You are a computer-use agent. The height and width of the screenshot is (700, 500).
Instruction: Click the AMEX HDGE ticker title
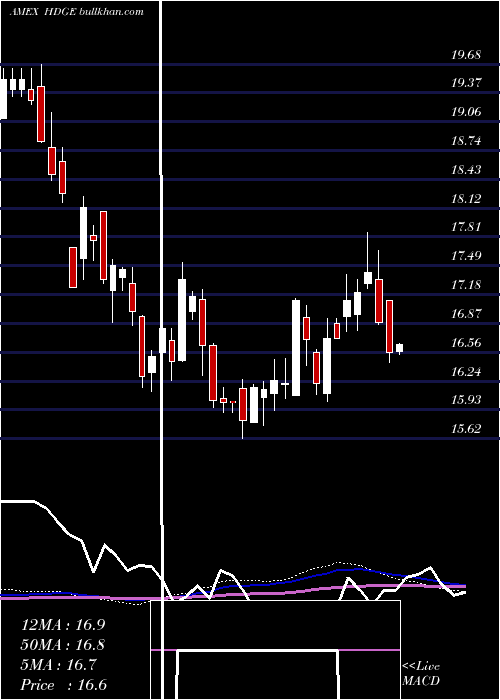pyautogui.click(x=43, y=12)
